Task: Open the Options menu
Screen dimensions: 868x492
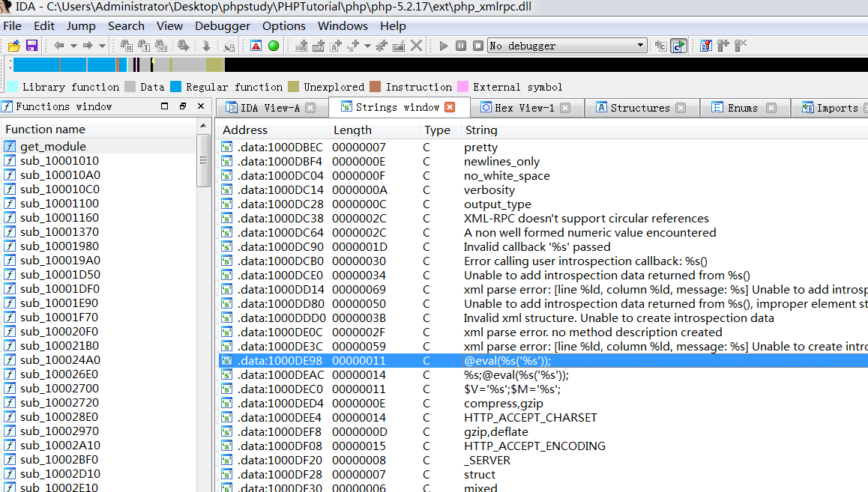Action: [284, 26]
